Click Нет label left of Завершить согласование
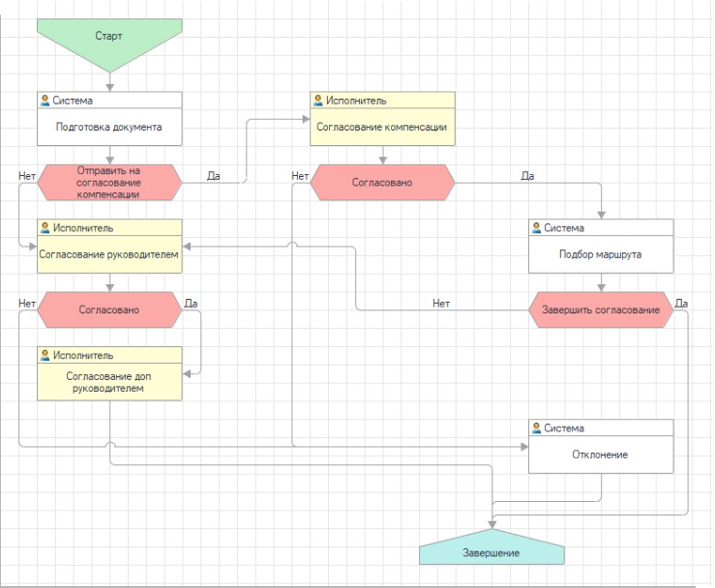Screen dimensions: 715x588 [x=441, y=304]
